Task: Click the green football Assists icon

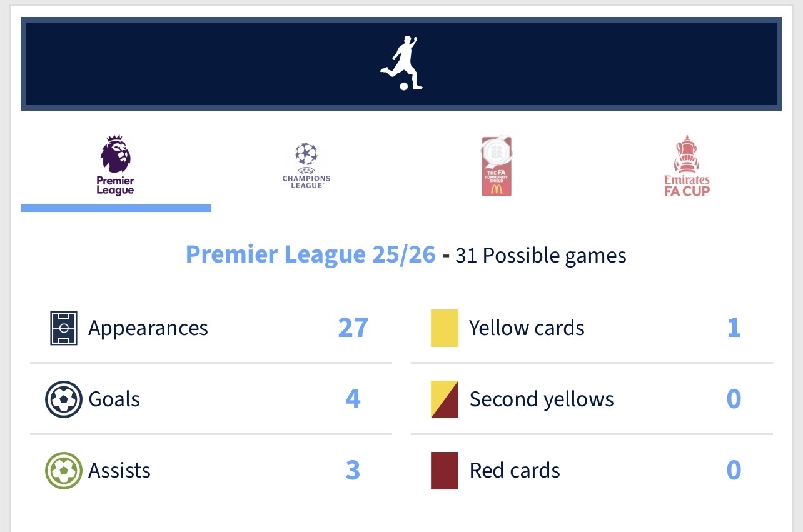Action: pos(64,471)
